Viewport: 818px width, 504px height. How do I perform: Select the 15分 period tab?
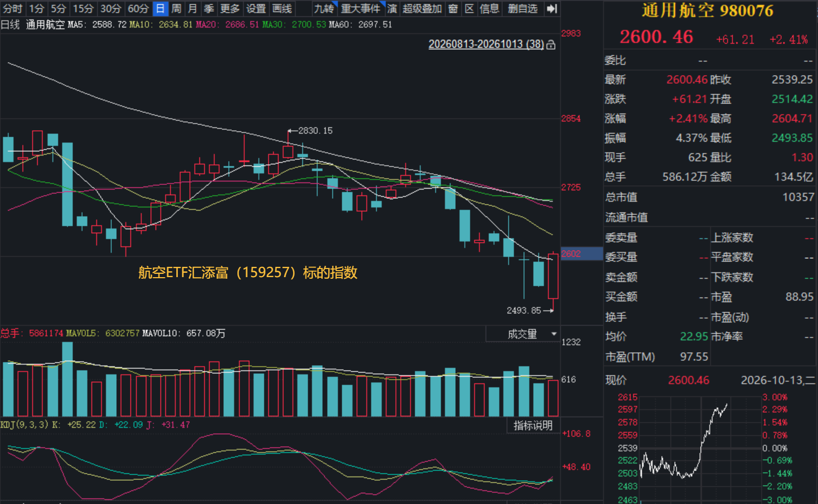click(x=83, y=9)
